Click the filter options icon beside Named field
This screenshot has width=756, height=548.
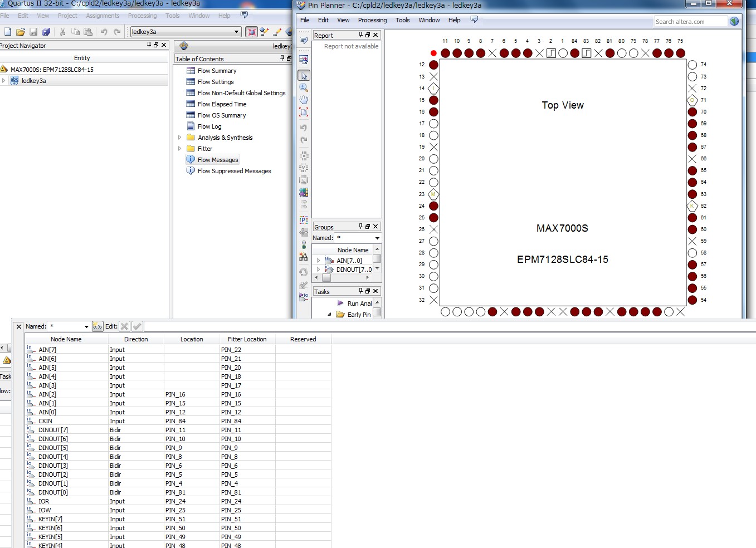[97, 326]
